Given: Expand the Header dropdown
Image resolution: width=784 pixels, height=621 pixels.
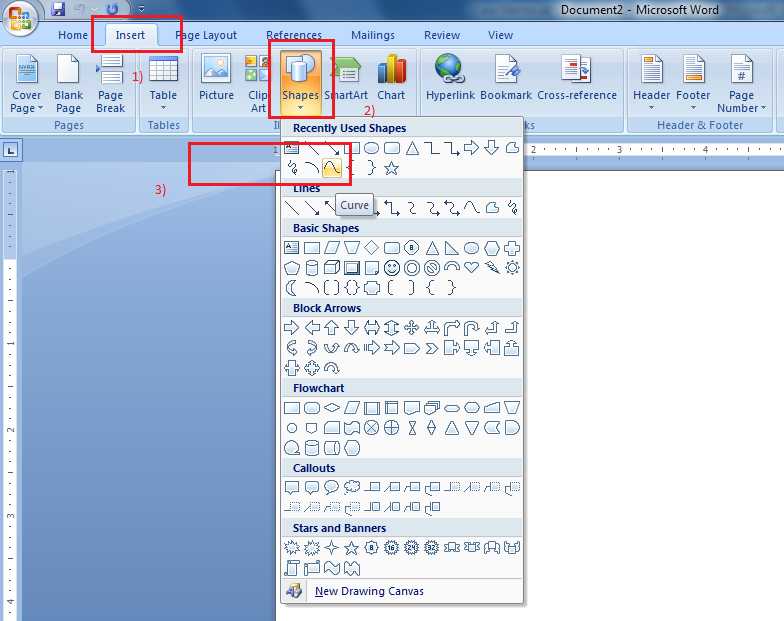Looking at the screenshot, I should [652, 84].
